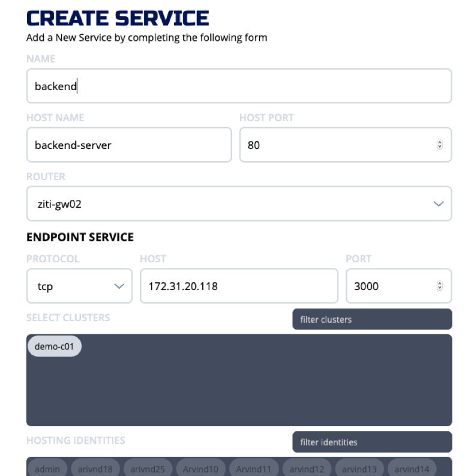Choose the Arvind10 identity chip

coord(201,469)
